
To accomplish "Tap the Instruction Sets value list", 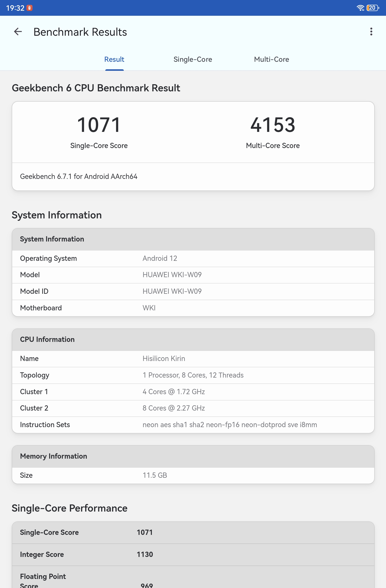I will (230, 425).
